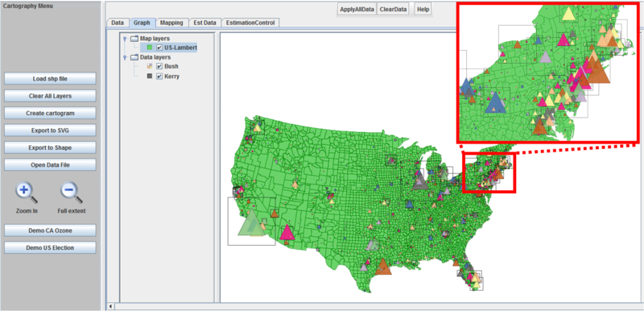Click the Full extent magnifier icon
644x311 pixels.
(x=72, y=193)
